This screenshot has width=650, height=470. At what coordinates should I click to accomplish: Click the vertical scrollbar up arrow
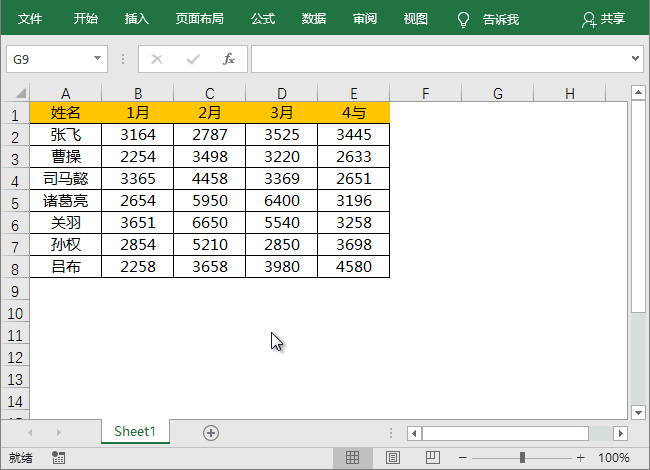[x=638, y=92]
